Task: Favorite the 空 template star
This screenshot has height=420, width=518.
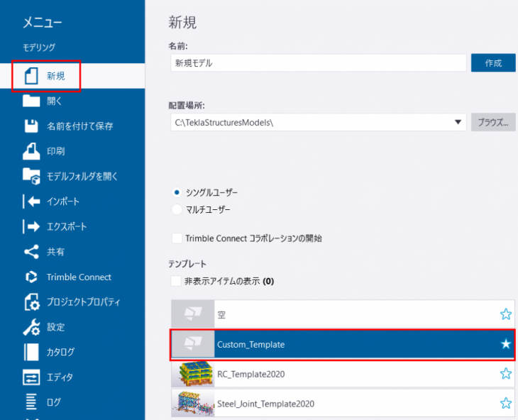Action: [506, 314]
